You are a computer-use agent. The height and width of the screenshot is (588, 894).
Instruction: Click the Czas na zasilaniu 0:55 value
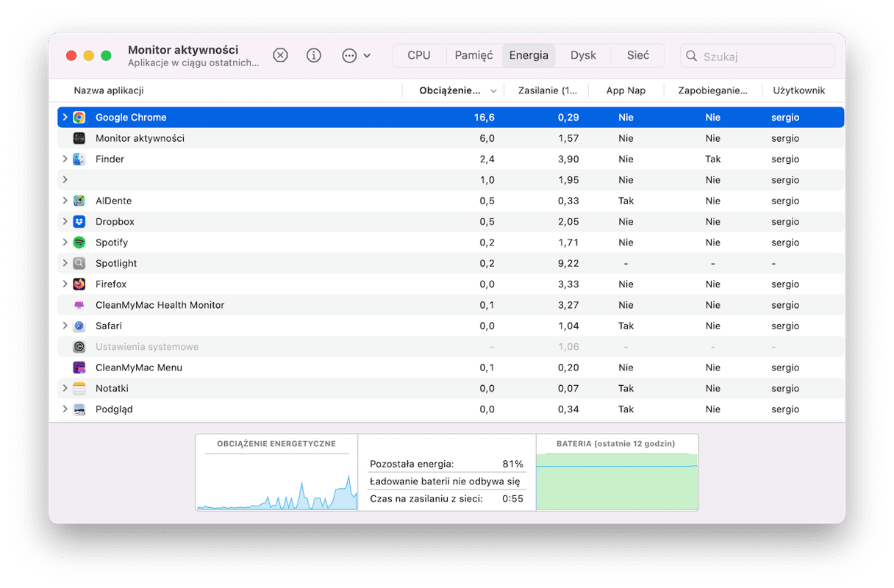tap(512, 499)
